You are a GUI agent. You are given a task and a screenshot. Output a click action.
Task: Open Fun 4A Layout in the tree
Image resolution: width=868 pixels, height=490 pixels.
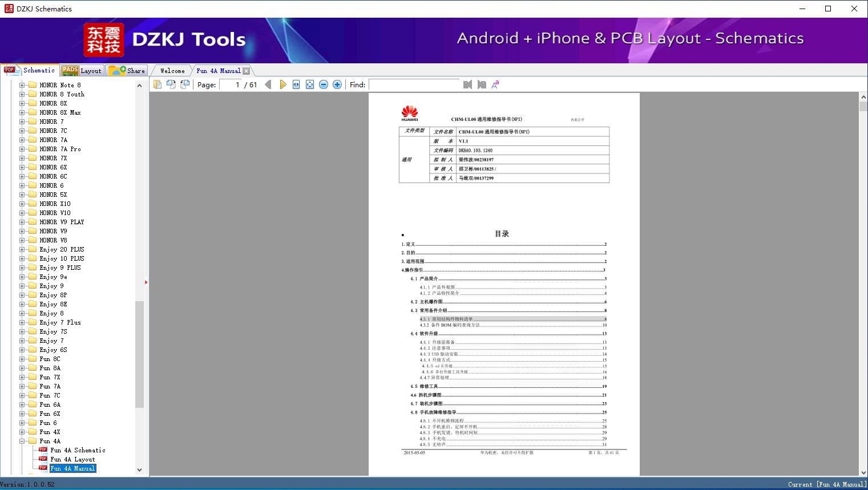click(72, 459)
